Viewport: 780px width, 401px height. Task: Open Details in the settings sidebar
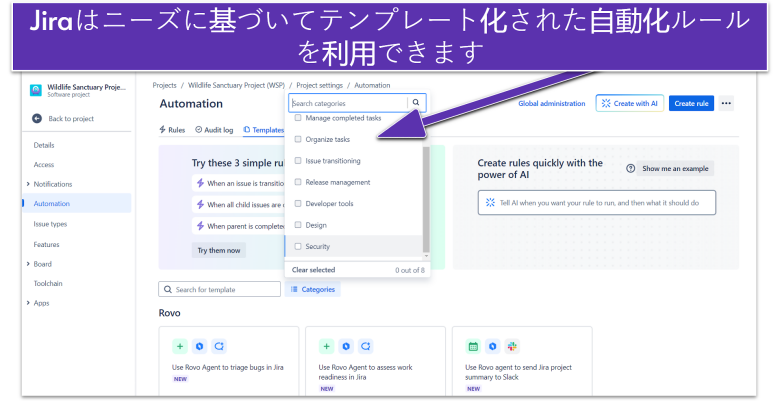coord(44,145)
